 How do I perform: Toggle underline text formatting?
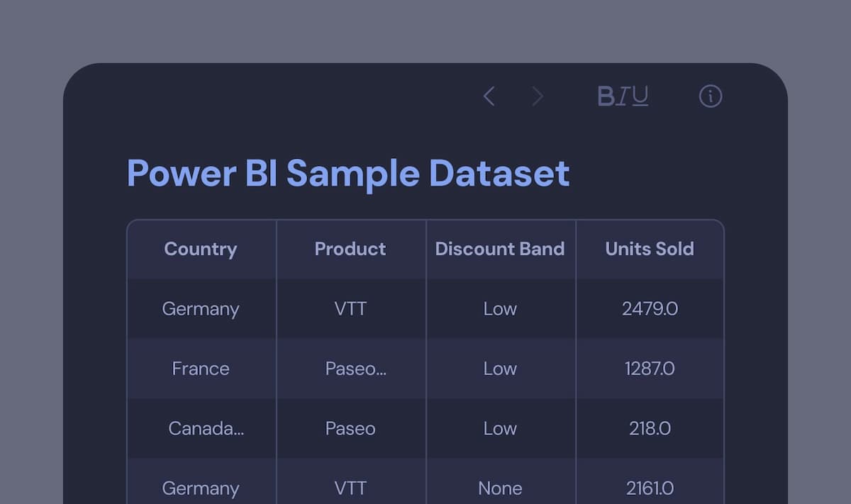pos(640,96)
